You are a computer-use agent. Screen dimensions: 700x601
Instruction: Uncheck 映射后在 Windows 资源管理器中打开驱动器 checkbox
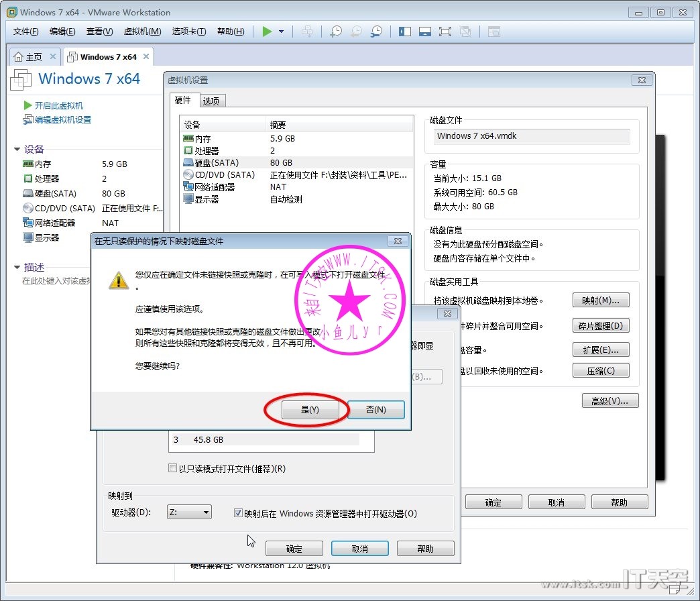(238, 513)
